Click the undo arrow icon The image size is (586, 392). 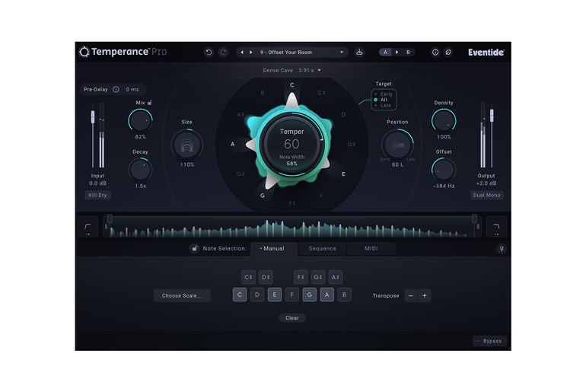click(x=209, y=53)
